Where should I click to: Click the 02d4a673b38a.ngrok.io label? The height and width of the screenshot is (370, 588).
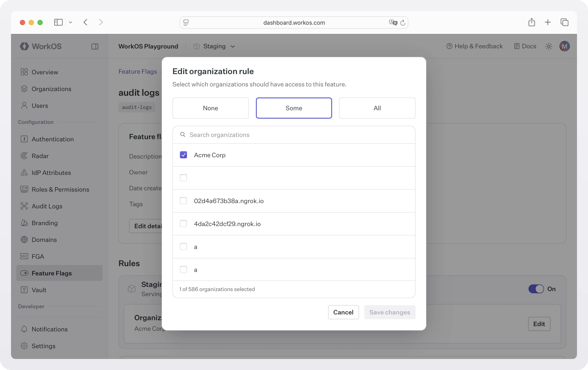[x=229, y=201]
